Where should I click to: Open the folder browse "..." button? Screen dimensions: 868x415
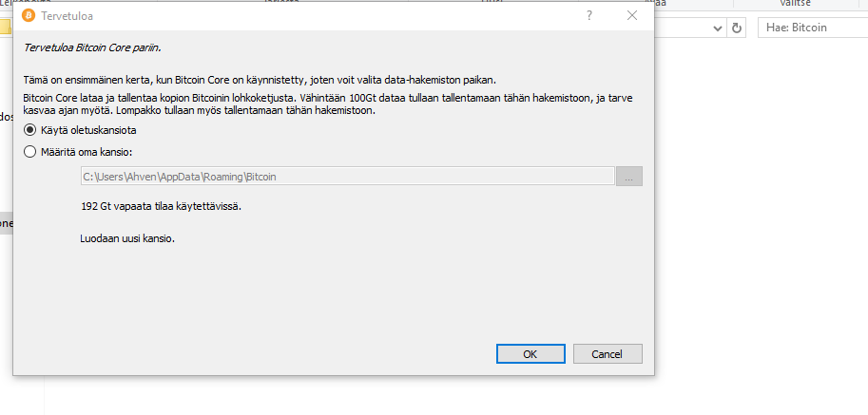click(628, 177)
